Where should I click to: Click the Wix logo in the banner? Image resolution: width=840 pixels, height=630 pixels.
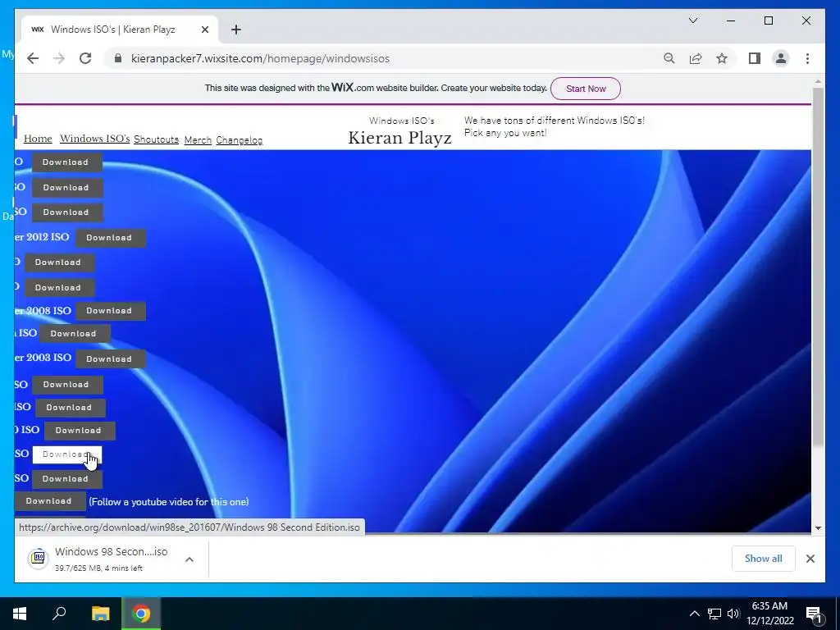tap(343, 87)
